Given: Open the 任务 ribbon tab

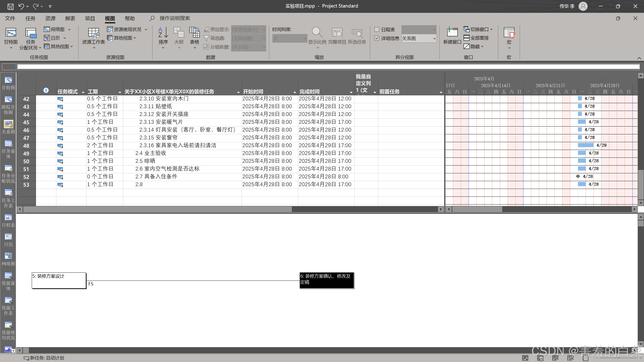Looking at the screenshot, I should 30,18.
